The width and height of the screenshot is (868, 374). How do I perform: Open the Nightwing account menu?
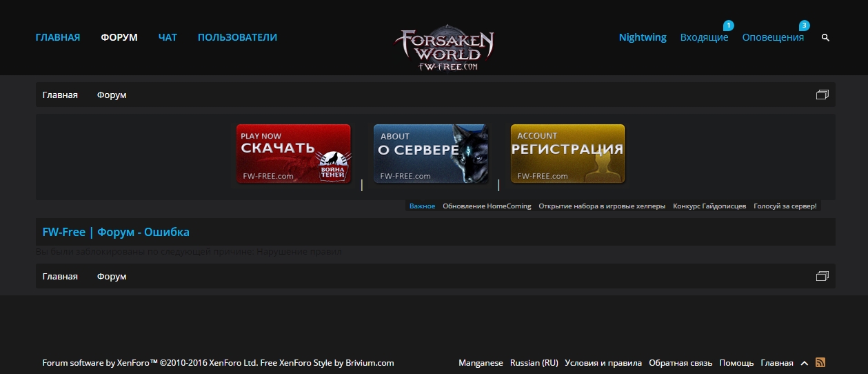(x=643, y=37)
